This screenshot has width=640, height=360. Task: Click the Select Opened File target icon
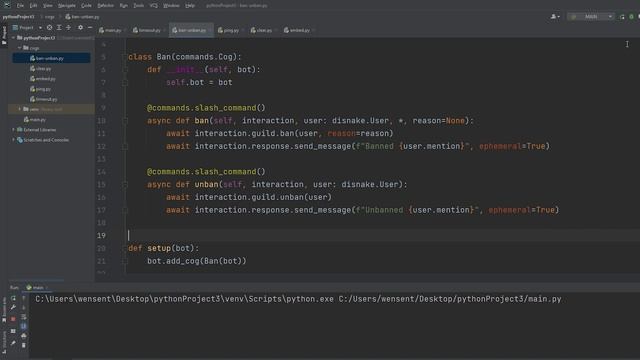[x=49, y=28]
